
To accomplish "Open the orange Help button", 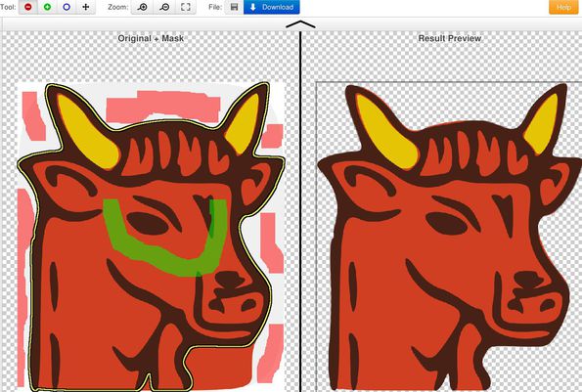I will point(563,7).
